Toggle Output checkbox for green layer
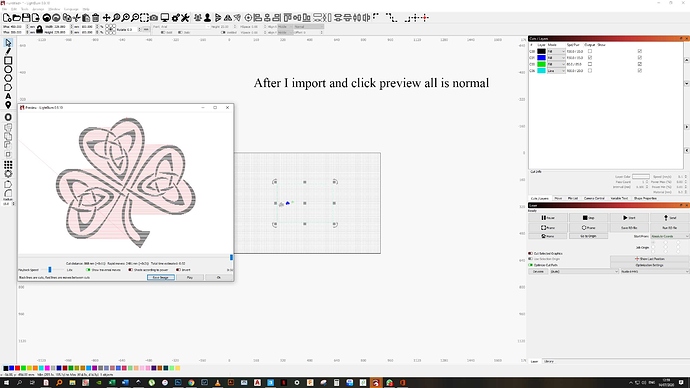690x388 pixels. (590, 64)
